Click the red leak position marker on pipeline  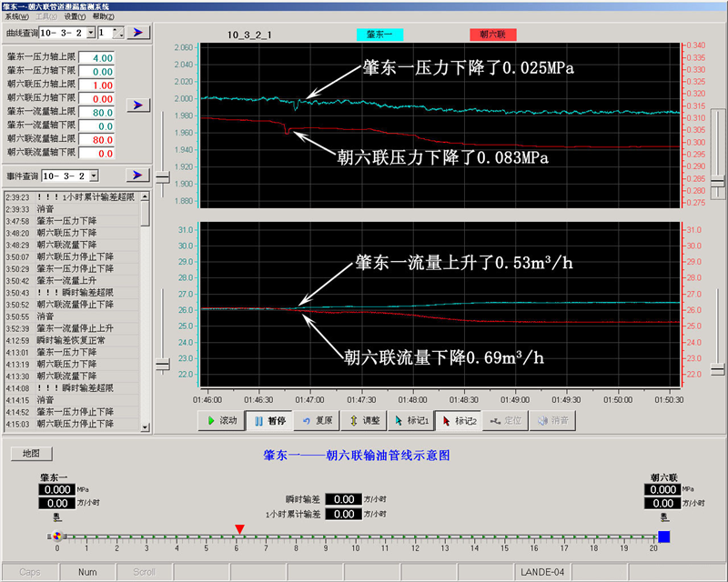[239, 528]
